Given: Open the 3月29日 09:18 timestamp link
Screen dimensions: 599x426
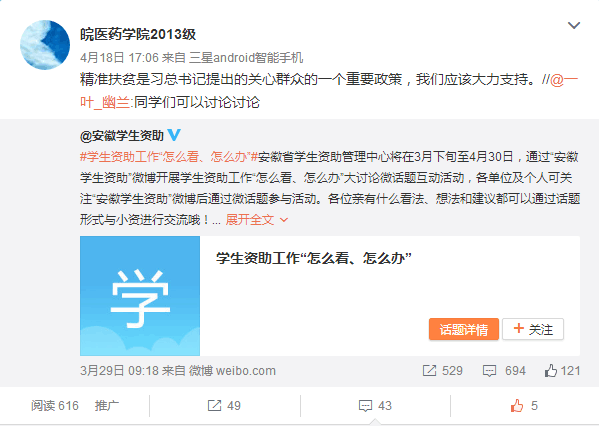Looking at the screenshot, I should 119,371.
